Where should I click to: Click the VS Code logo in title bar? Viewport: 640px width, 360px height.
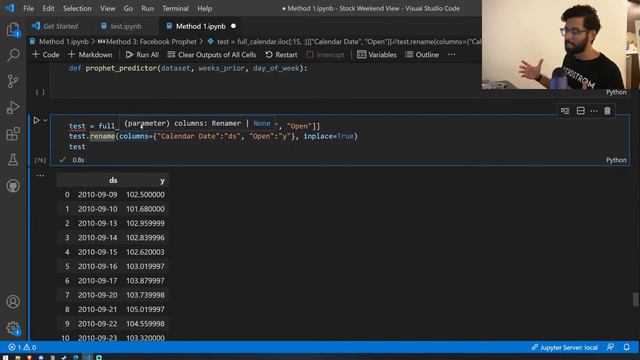(x=10, y=8)
